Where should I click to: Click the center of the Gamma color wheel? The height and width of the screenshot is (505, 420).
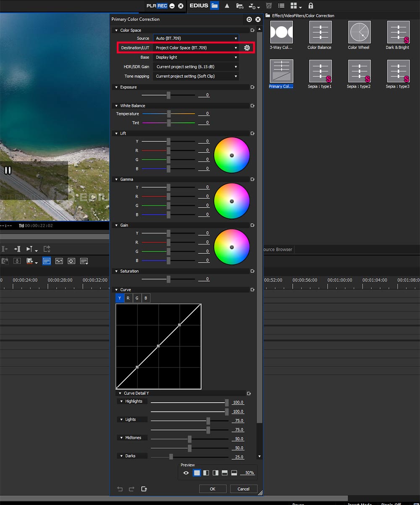[231, 201]
